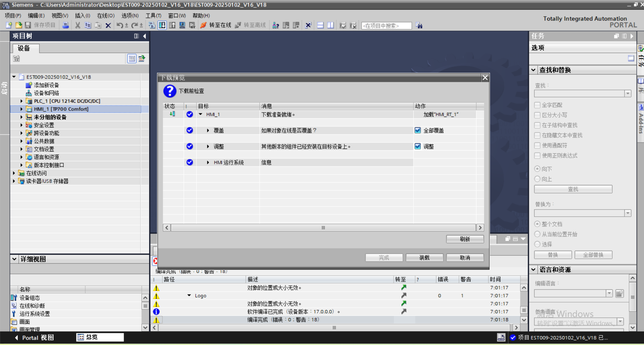Click the Load button in the dialog
The height and width of the screenshot is (345, 644).
click(424, 258)
